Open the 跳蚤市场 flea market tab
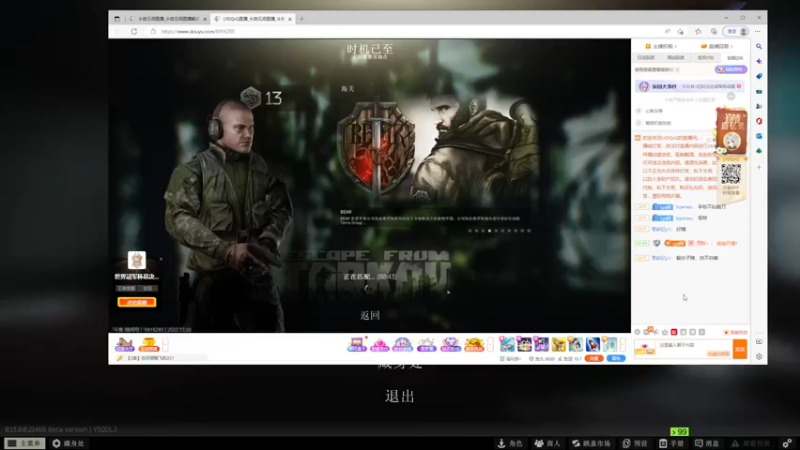The width and height of the screenshot is (800, 450). pyautogui.click(x=591, y=443)
